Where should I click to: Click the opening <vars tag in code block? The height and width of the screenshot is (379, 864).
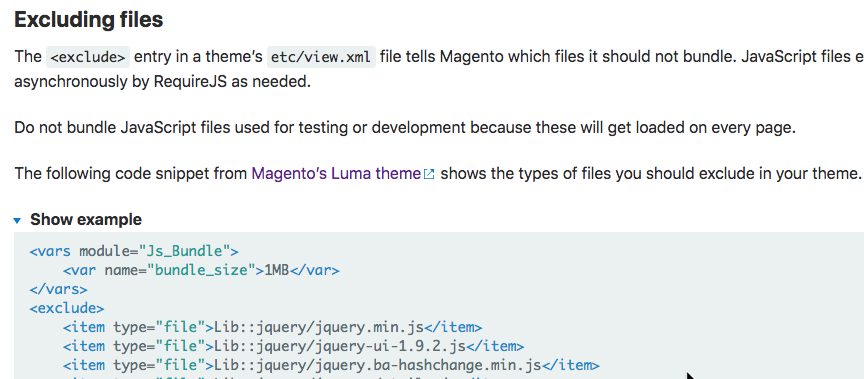(50, 252)
